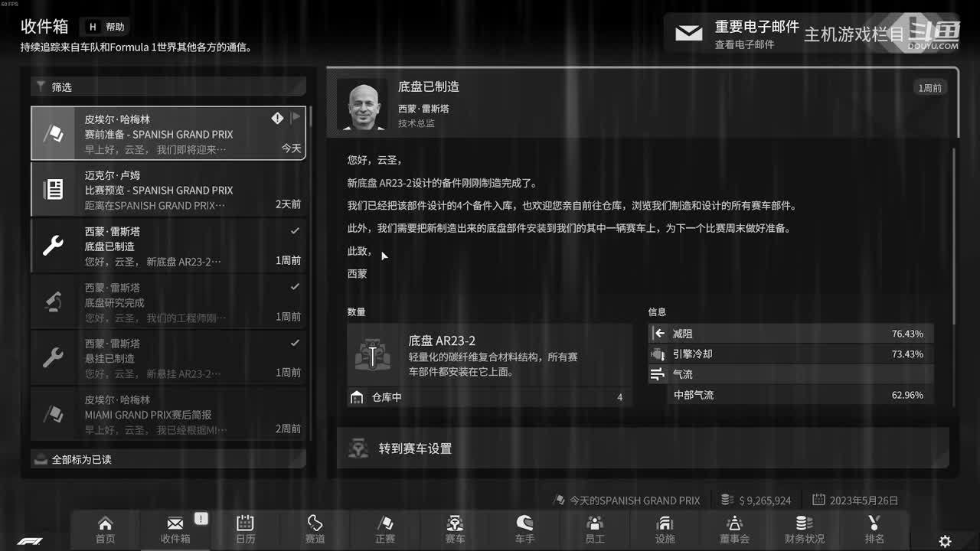Expand the 筛选 filter bar

[168, 87]
